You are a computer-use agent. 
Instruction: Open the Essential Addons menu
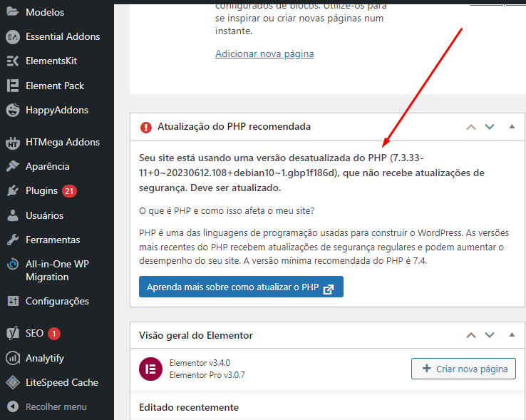[x=63, y=36]
